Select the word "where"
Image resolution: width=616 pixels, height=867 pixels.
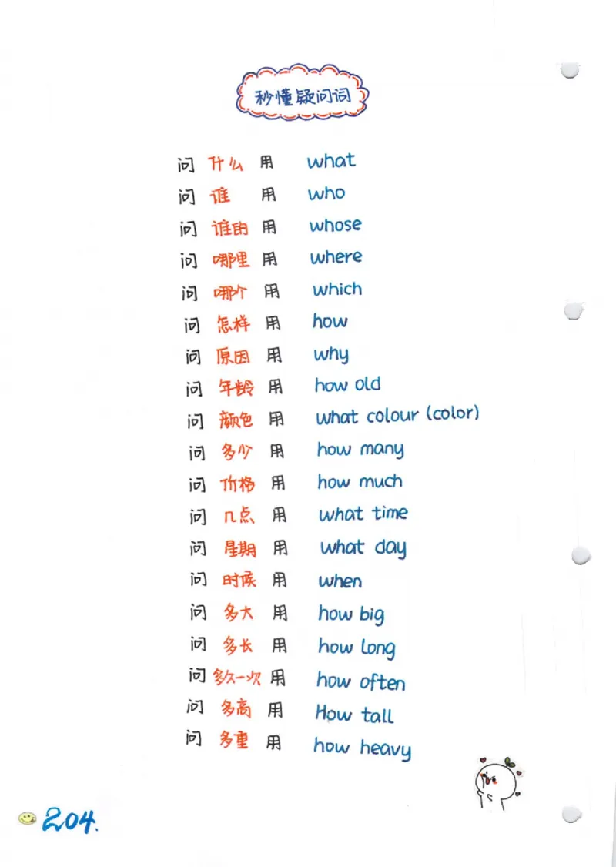click(x=336, y=258)
